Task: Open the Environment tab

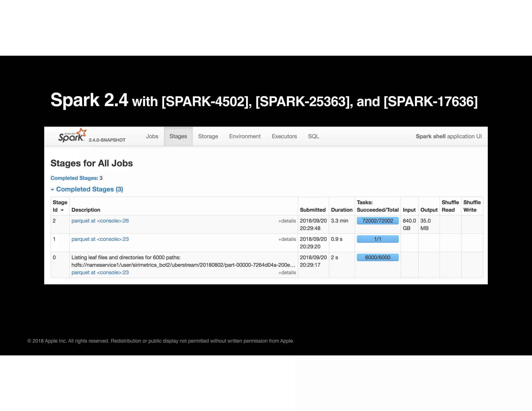Action: (x=245, y=136)
